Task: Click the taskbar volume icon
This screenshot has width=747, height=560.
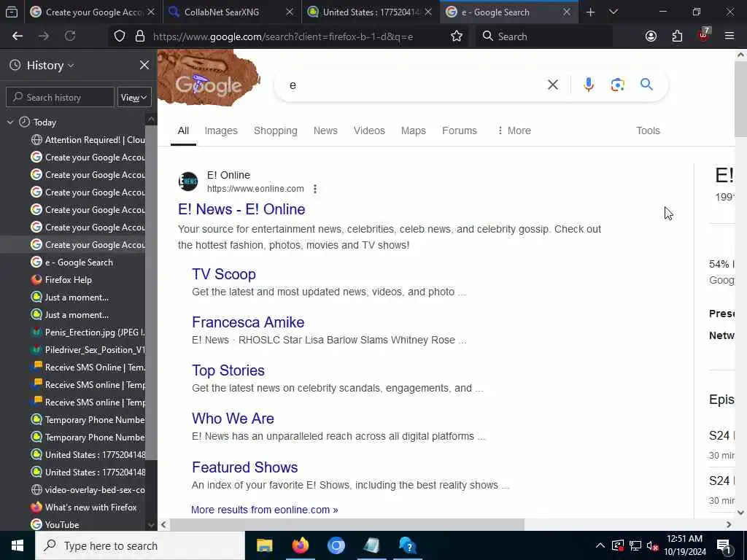Action: click(x=653, y=545)
